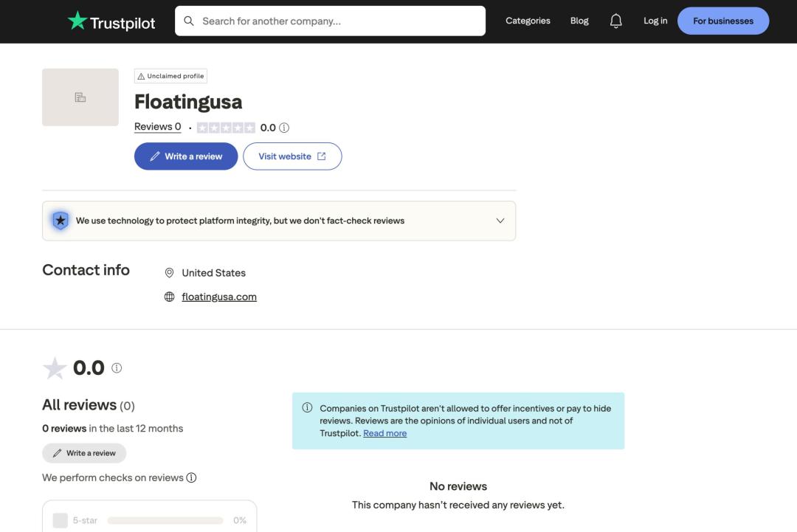Click the blue shield star icon

pyautogui.click(x=61, y=221)
